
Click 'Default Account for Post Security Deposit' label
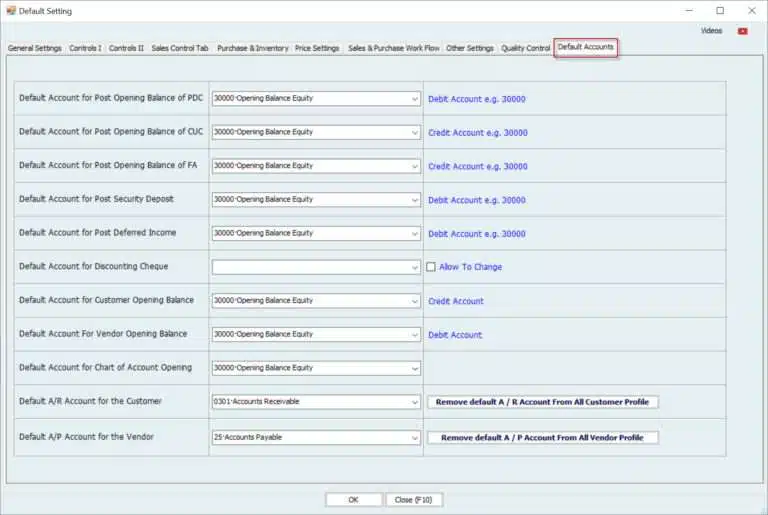[x=96, y=199]
